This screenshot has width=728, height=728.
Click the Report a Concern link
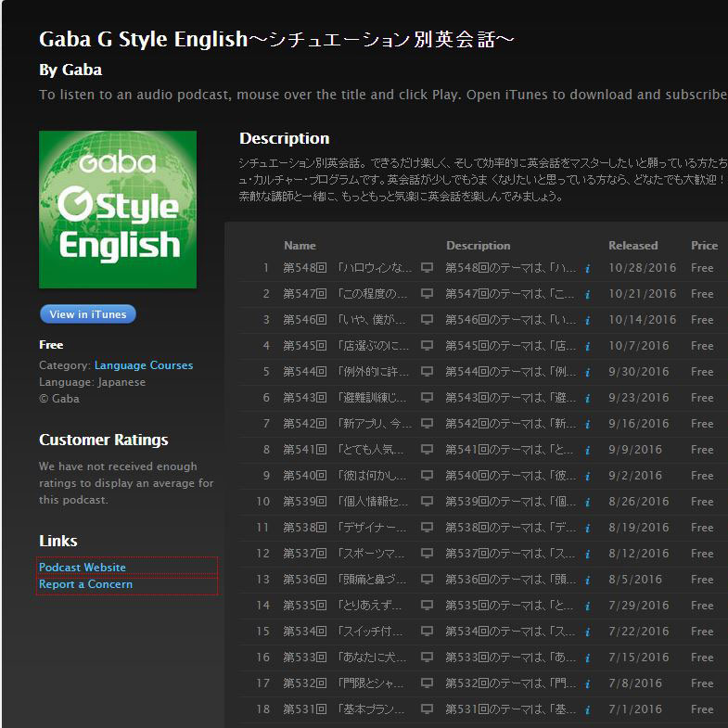[85, 584]
